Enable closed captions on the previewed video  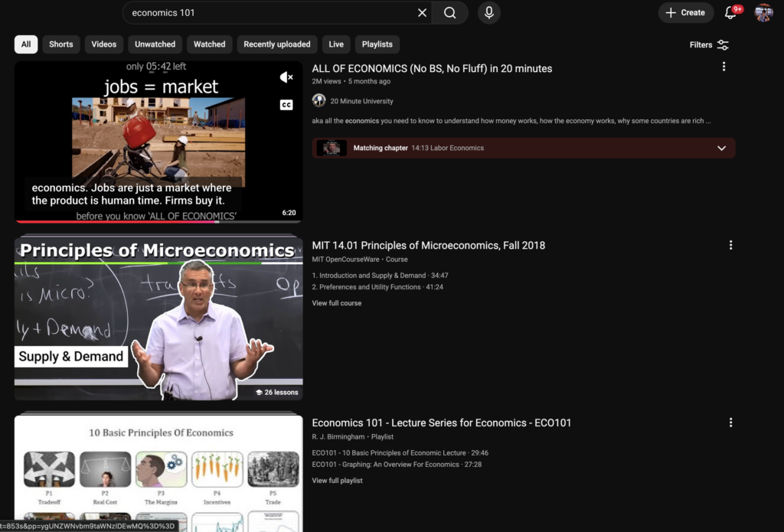286,105
